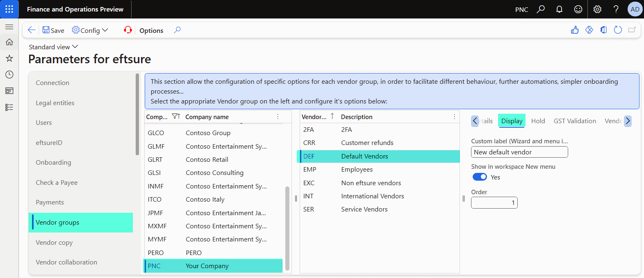Show notifications bell
Screen dimensions: 644x278
pos(559,9)
